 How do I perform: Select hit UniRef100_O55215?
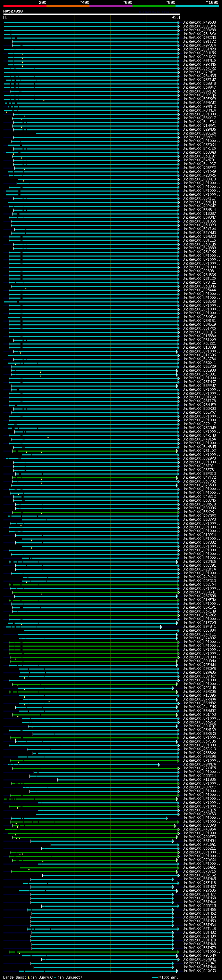click(199, 906)
